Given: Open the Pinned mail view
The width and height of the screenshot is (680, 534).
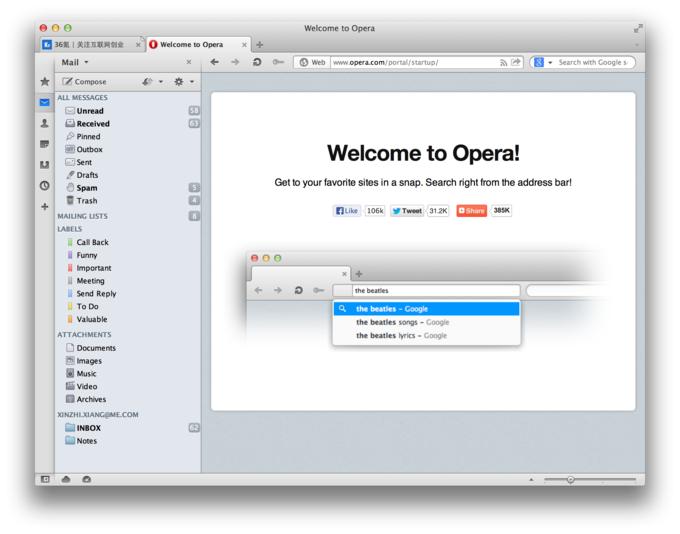Looking at the screenshot, I should 128,137.
